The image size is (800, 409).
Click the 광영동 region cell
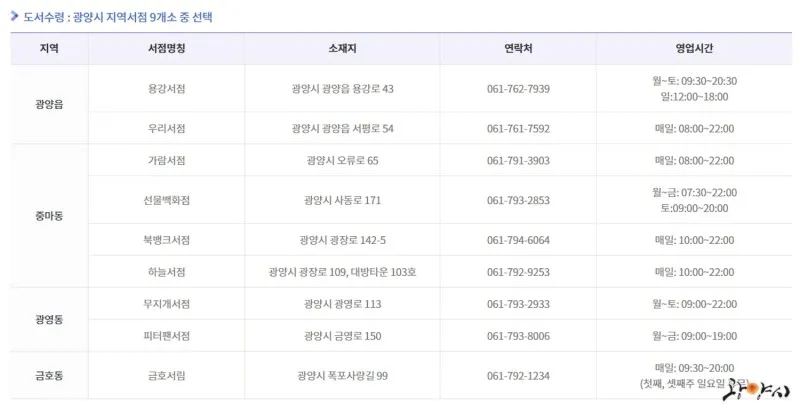click(49, 320)
